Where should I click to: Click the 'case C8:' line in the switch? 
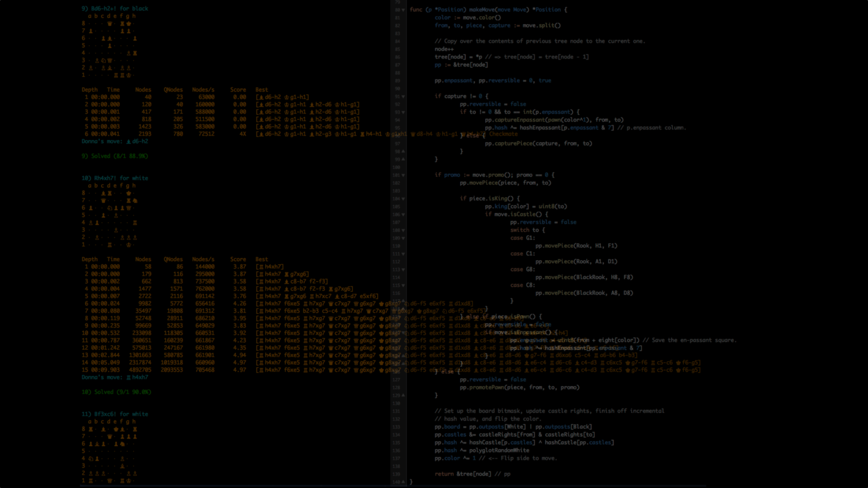523,285
